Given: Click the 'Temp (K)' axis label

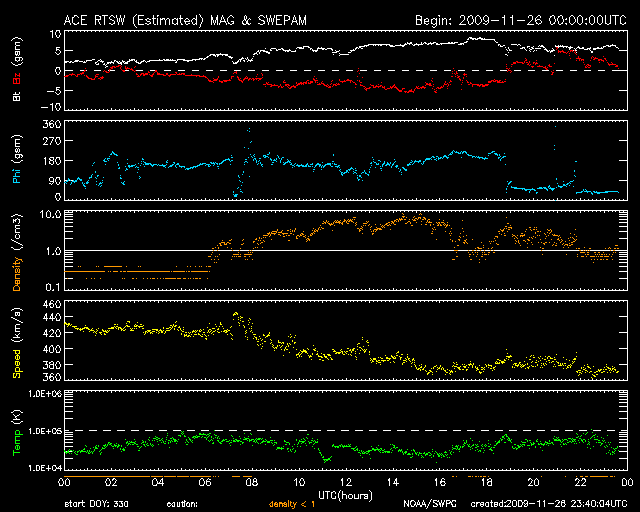Looking at the screenshot, I should pos(17,433).
